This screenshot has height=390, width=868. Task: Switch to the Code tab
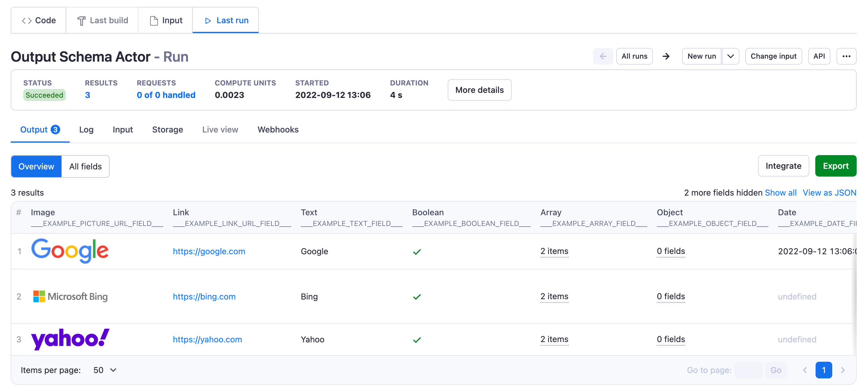39,20
